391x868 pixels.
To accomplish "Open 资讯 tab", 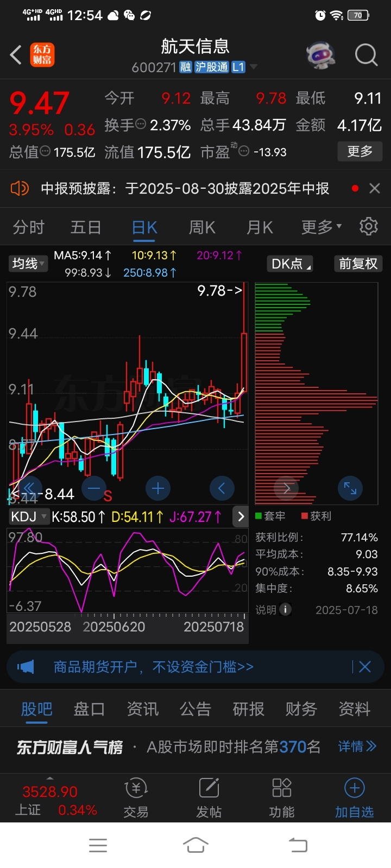I will coord(143,709).
